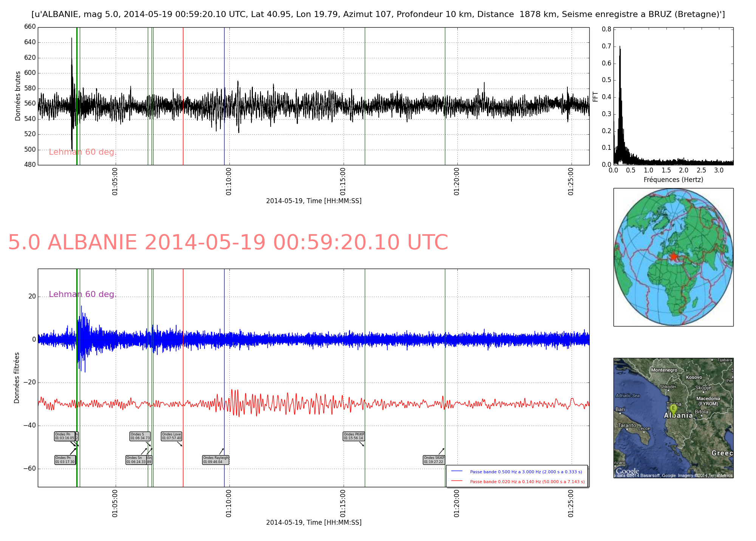Click red legend entry for 0.020 Hz passband
This screenshot has width=756, height=541.
click(x=527, y=482)
